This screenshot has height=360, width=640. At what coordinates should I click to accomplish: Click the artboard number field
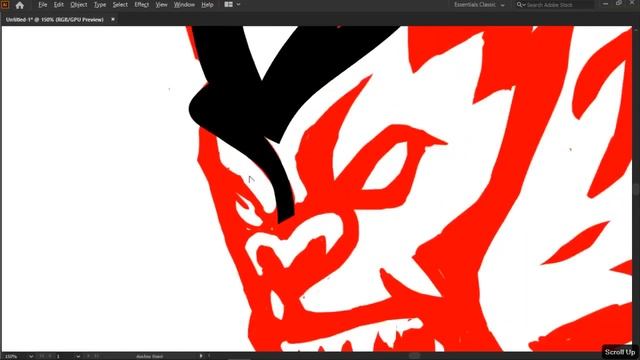pos(64,356)
